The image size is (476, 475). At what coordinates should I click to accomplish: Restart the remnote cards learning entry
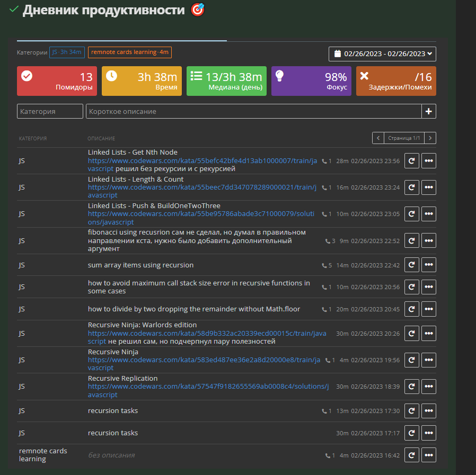[412, 455]
